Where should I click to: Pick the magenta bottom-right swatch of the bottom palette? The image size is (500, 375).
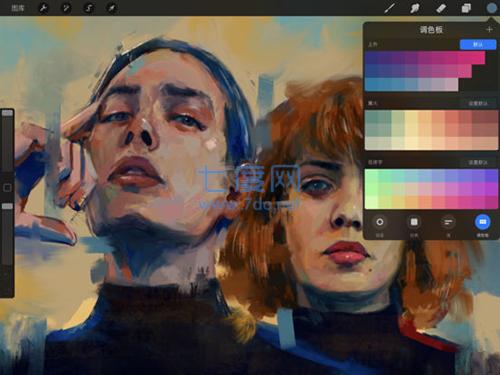(x=492, y=202)
